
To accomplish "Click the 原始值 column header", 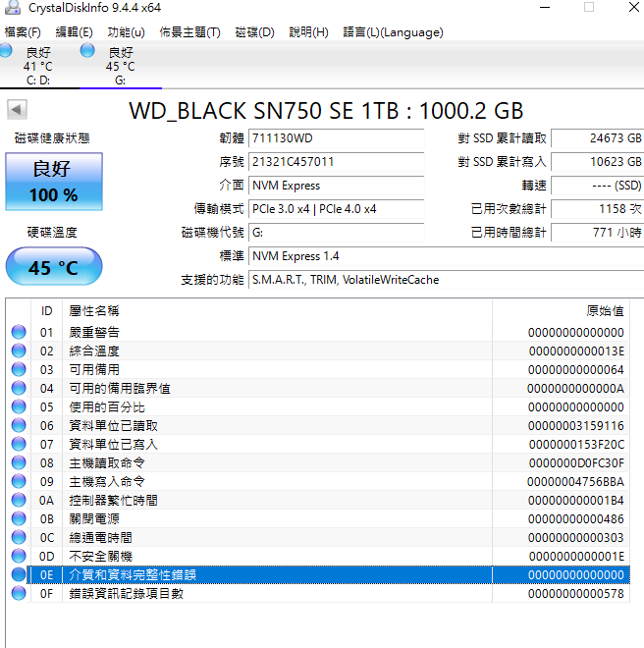I will 605,310.
